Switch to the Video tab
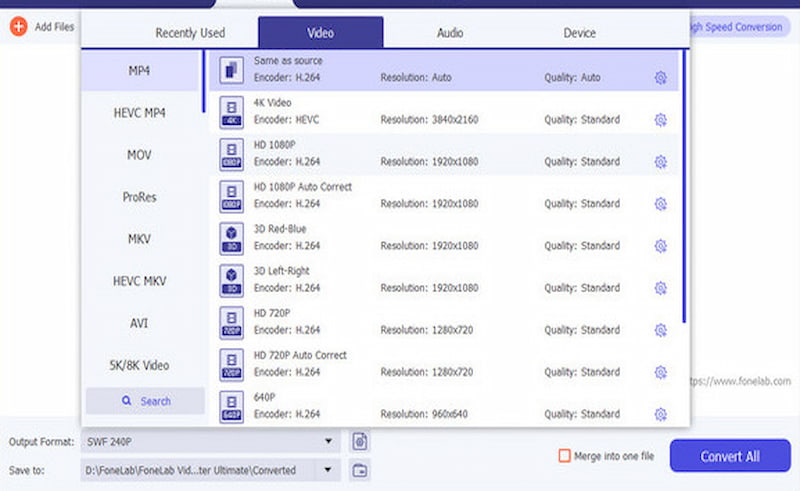800x491 pixels. point(320,33)
